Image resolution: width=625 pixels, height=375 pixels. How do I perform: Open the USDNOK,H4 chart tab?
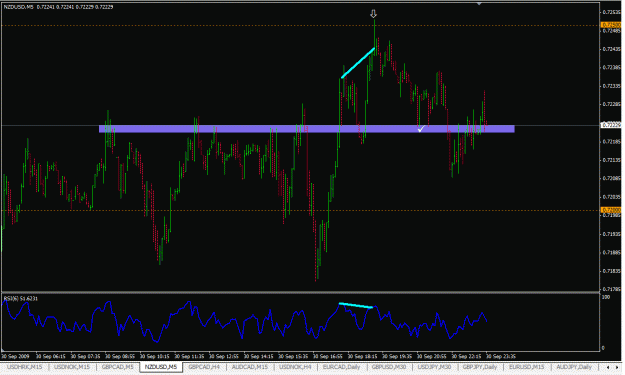point(295,367)
